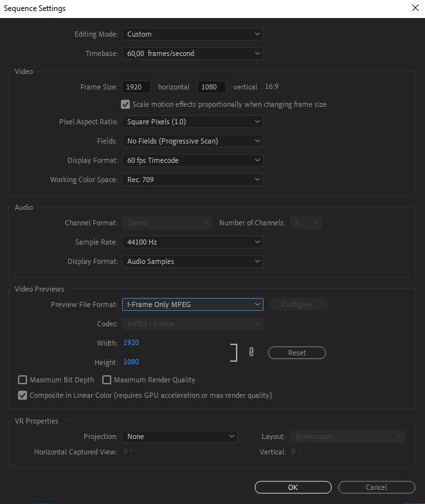
Task: Click the Horizontal Captured View value
Action: click(128, 452)
